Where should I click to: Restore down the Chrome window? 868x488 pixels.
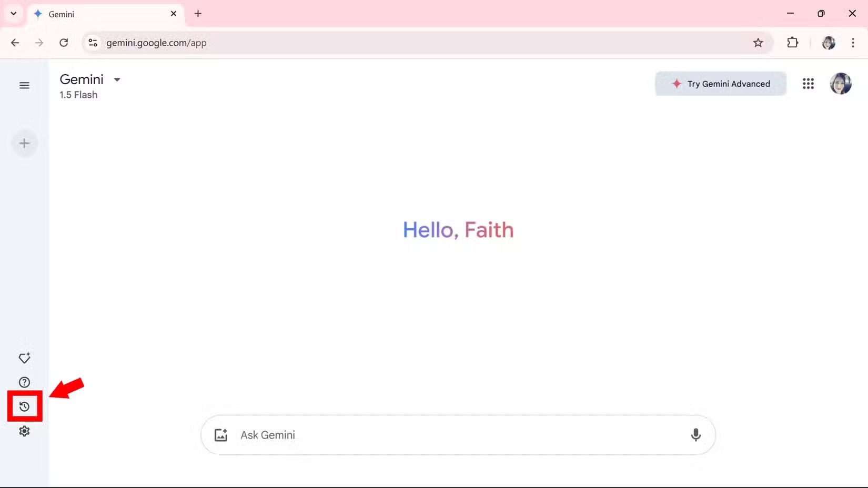click(x=821, y=14)
